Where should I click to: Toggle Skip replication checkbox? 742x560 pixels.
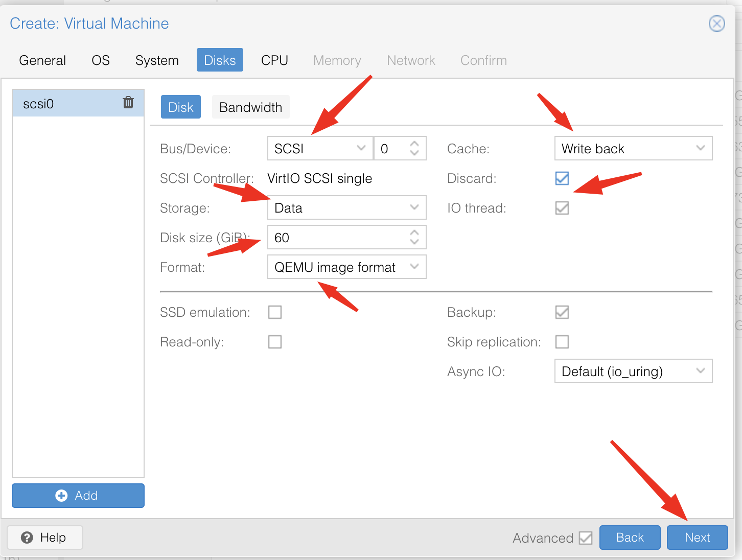click(562, 342)
